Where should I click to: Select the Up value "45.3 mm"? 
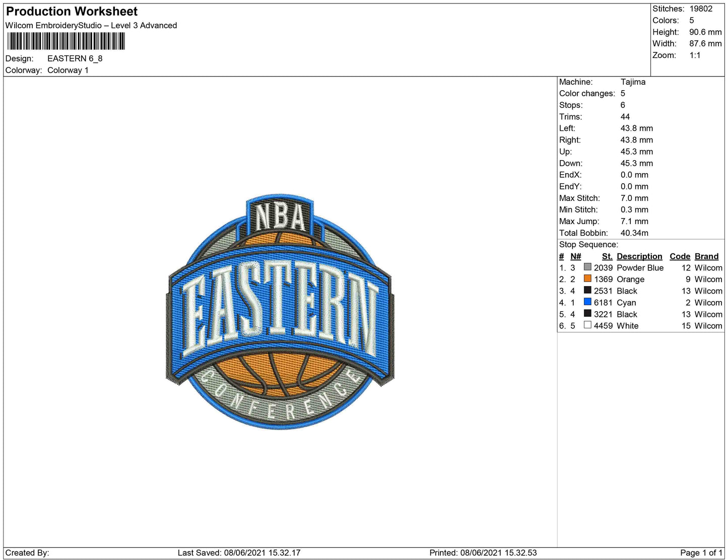tap(637, 151)
